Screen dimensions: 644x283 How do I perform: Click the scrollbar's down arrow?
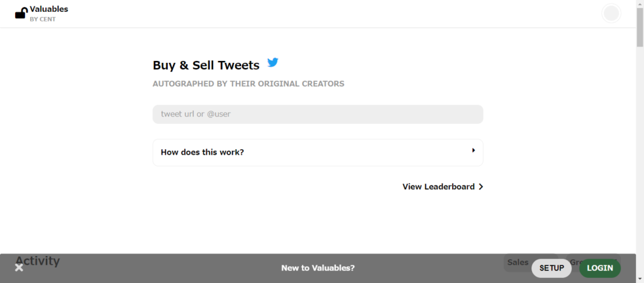point(640,279)
